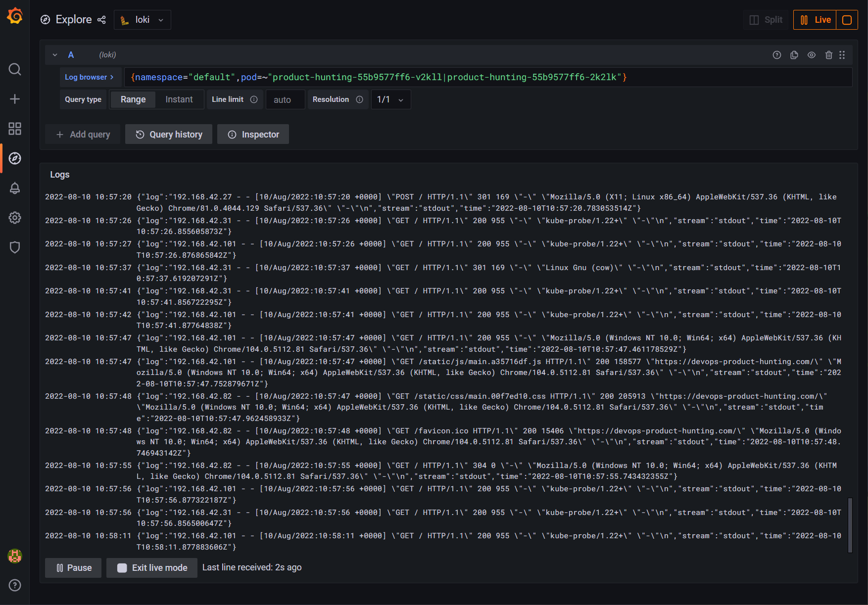Click the Line limit info icon
The height and width of the screenshot is (605, 868).
254,99
